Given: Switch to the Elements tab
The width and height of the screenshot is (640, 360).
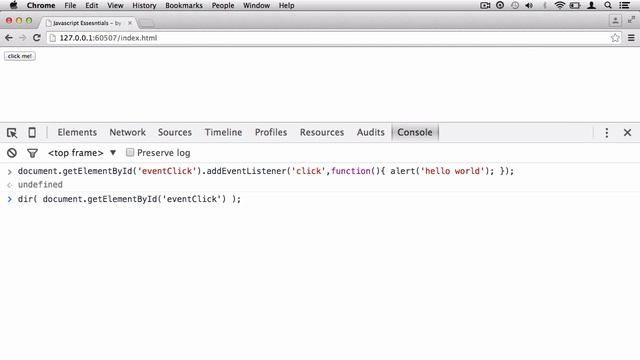Looking at the screenshot, I should (x=77, y=132).
